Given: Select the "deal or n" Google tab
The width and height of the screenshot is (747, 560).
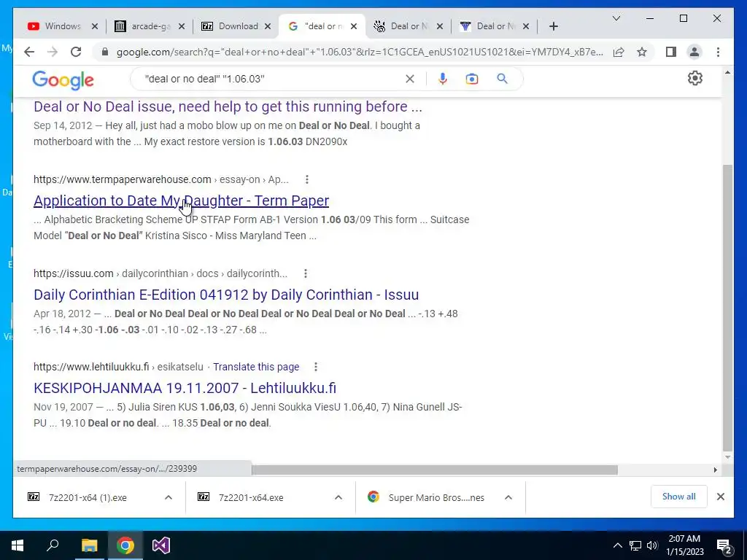Looking at the screenshot, I should click(x=323, y=26).
